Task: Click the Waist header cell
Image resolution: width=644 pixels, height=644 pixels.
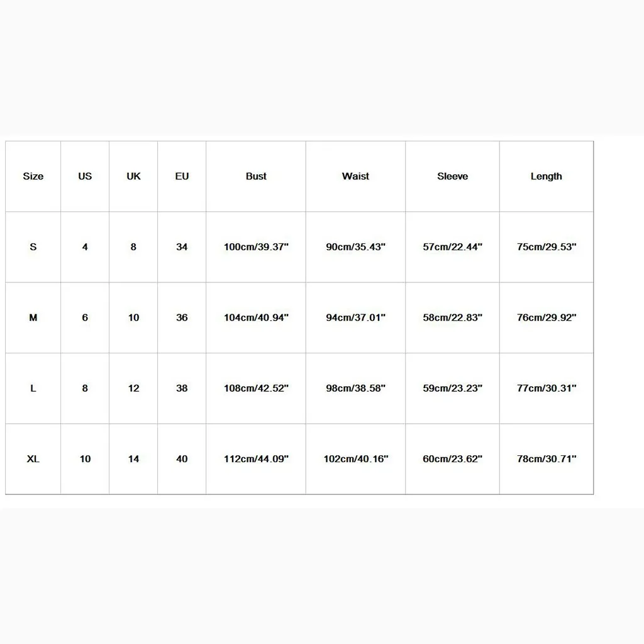Action: point(356,177)
